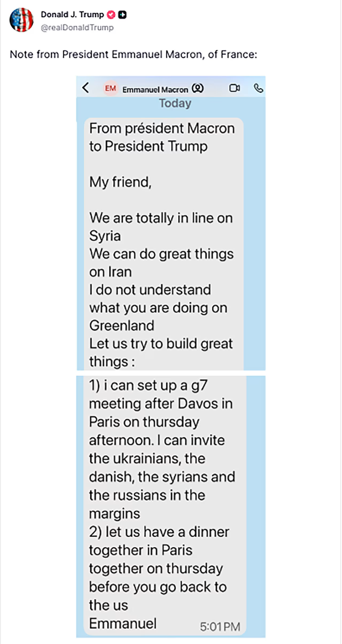Click the @realDonaldTrump handle
Screen dimensions: 342x644
click(x=77, y=27)
